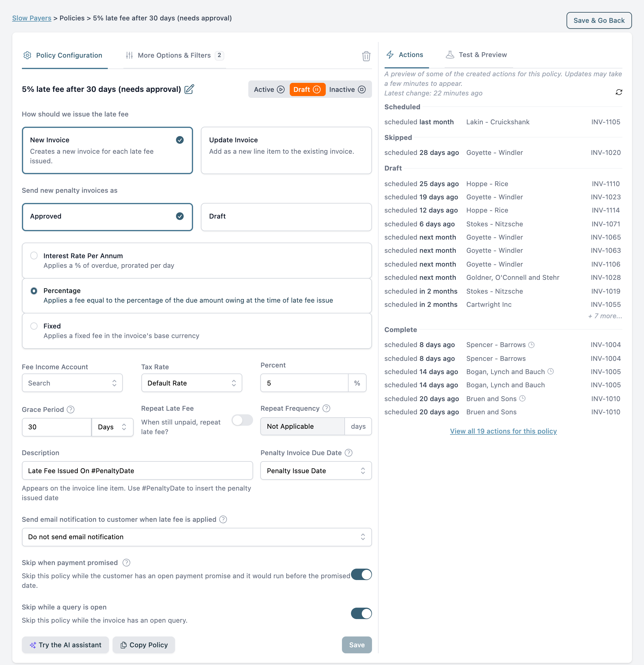Screen dimensions: 644x665
Task: Click the Policy Configuration gear icon
Action: [x=27, y=55]
